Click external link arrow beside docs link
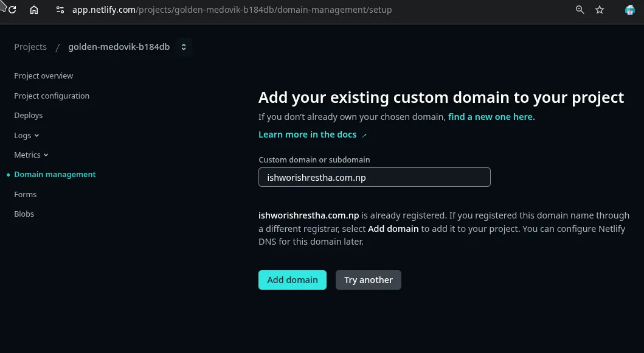 click(x=364, y=135)
